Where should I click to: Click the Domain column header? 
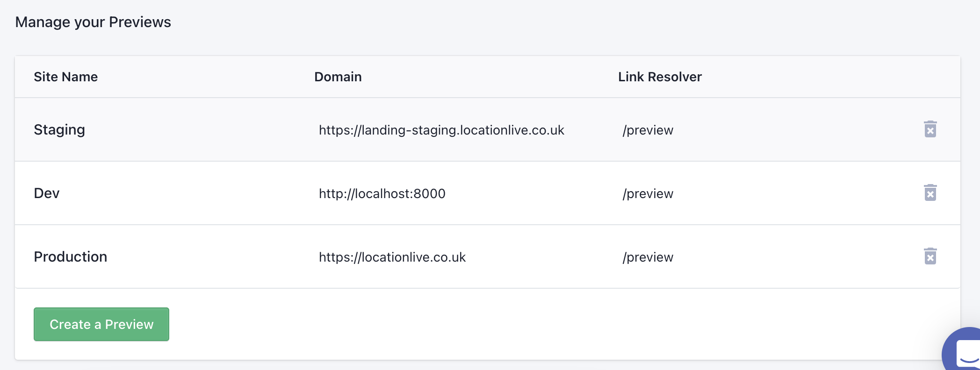338,77
